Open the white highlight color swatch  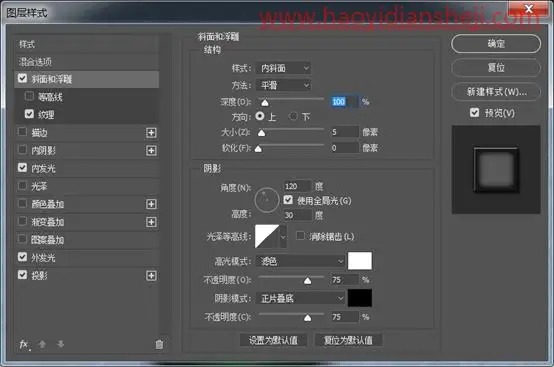pyautogui.click(x=360, y=261)
